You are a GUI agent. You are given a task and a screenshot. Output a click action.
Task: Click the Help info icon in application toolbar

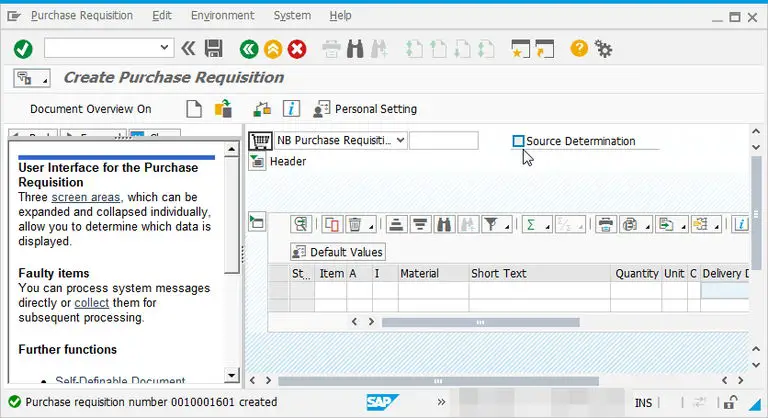[x=291, y=109]
